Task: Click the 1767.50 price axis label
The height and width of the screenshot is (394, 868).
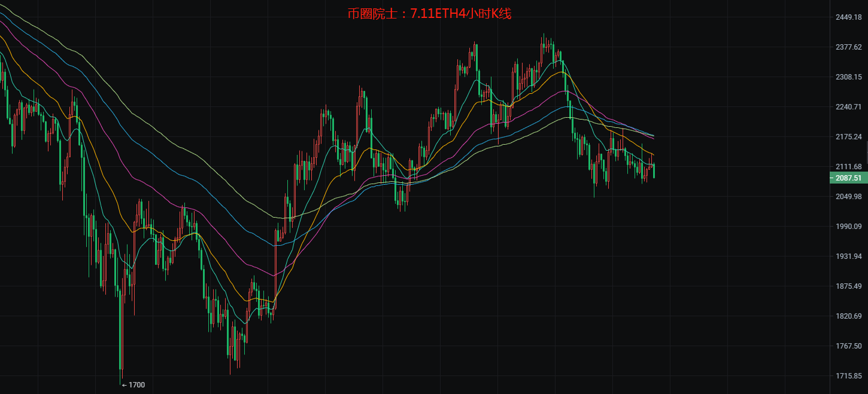Action: 848,346
